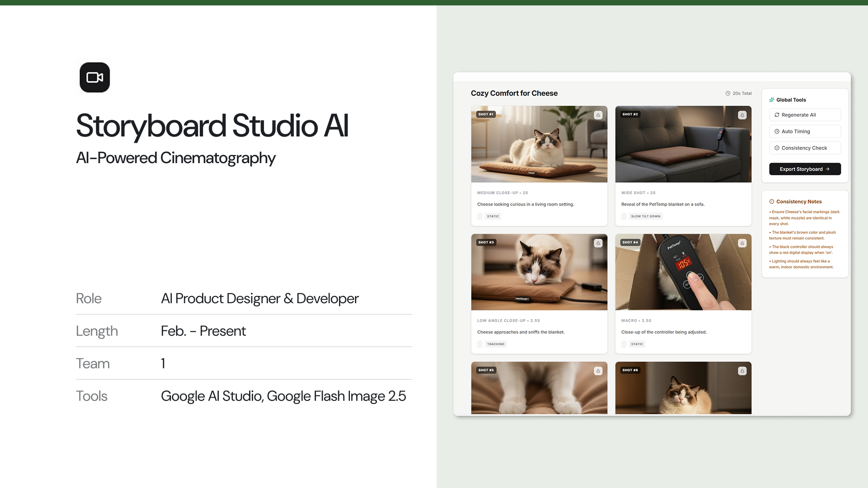Toggle the lock icon on Shot #4
The height and width of the screenshot is (488, 868).
click(742, 243)
